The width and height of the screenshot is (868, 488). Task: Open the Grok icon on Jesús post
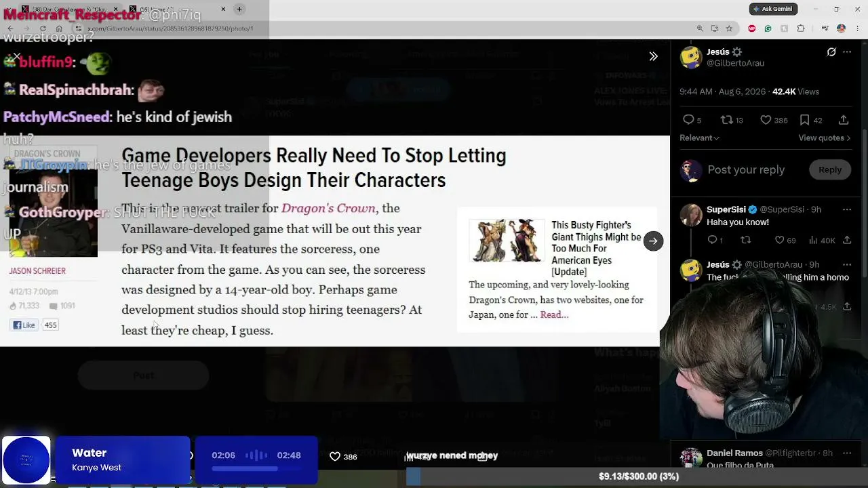tap(831, 52)
